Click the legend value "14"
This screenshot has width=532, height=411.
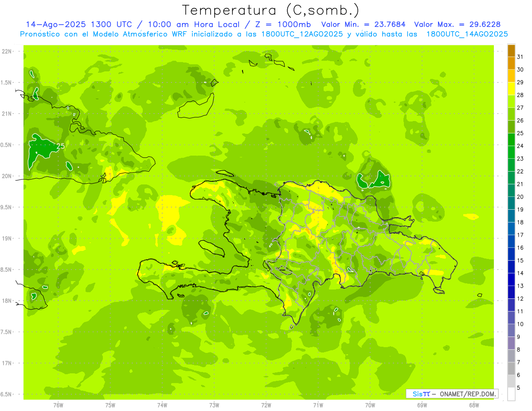[520, 273]
